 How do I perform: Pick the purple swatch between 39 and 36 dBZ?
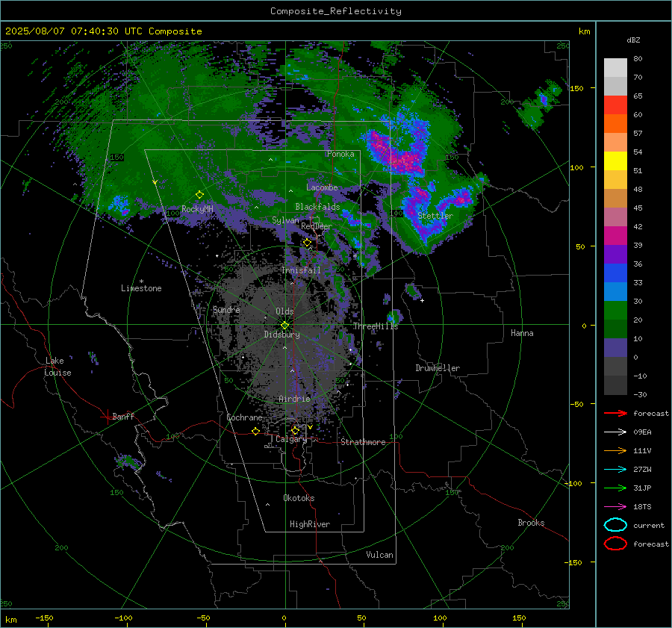(615, 255)
